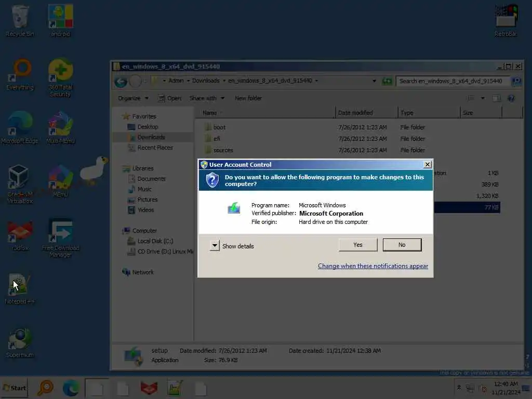The height and width of the screenshot is (399, 532).
Task: Click Yes in User Account Control dialog
Action: pos(357,245)
